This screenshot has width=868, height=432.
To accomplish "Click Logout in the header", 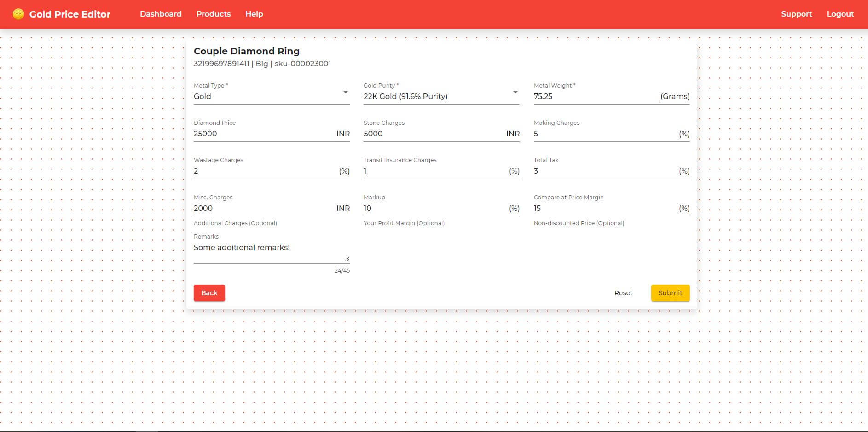I will (840, 14).
